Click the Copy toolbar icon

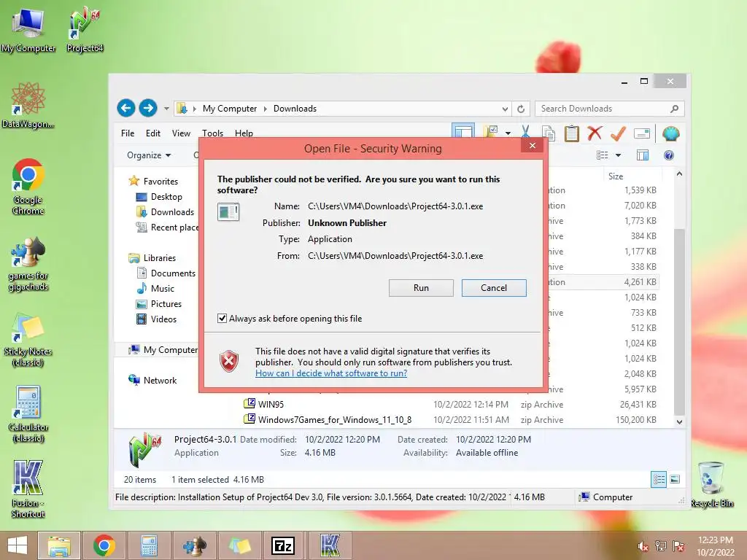[x=549, y=133]
